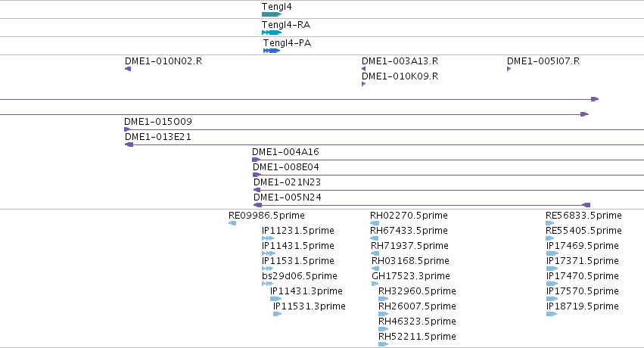The image size is (644, 348).
Task: Click the DME1-004A16 BAC line start
Action: [x=257, y=160]
